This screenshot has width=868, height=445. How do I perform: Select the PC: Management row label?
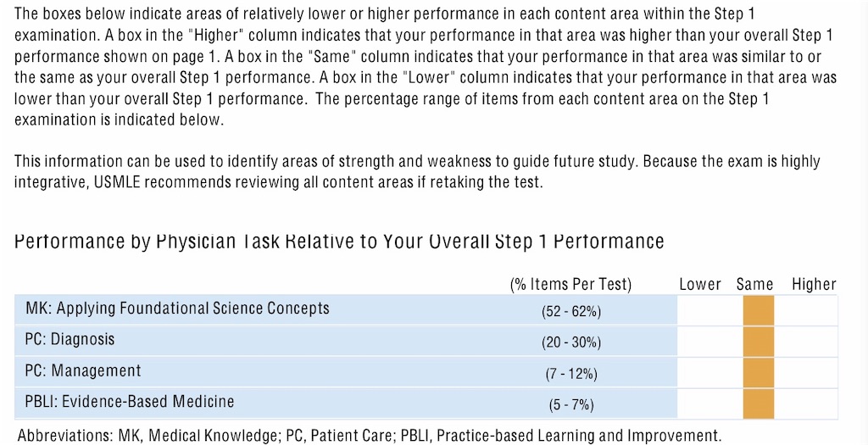coord(83,370)
